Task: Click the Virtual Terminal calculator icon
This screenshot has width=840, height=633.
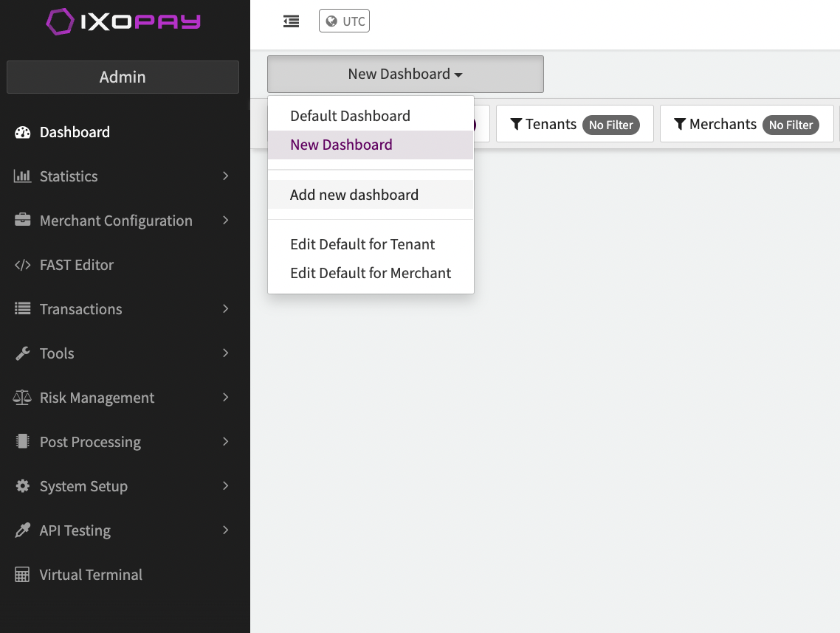Action: click(23, 575)
